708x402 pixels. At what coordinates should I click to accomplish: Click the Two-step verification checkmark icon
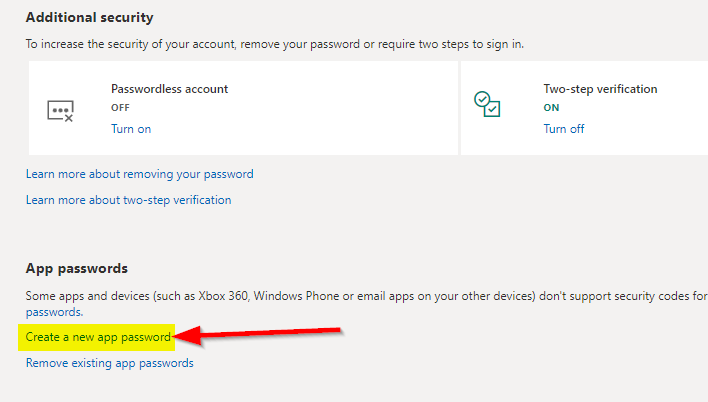tap(487, 105)
